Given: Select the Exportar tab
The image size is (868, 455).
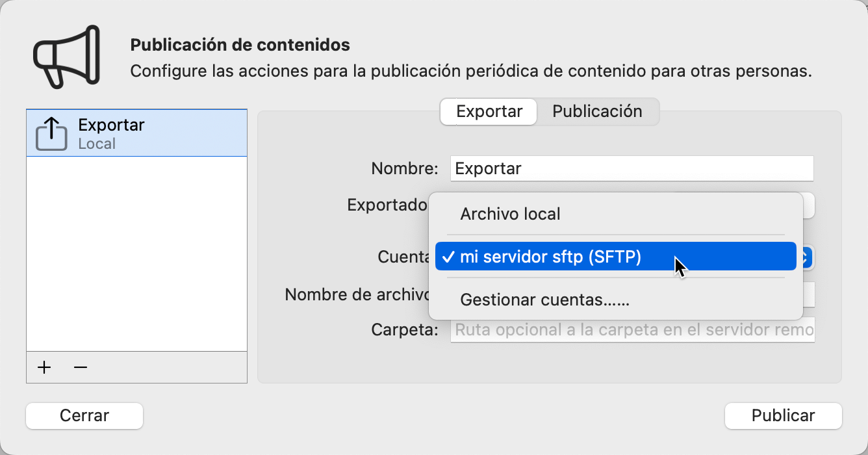Looking at the screenshot, I should 488,112.
